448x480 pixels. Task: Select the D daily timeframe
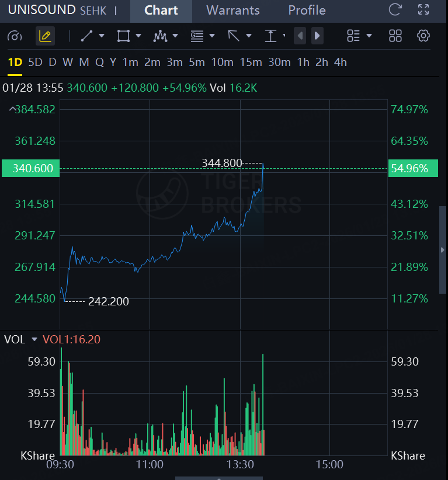53,62
